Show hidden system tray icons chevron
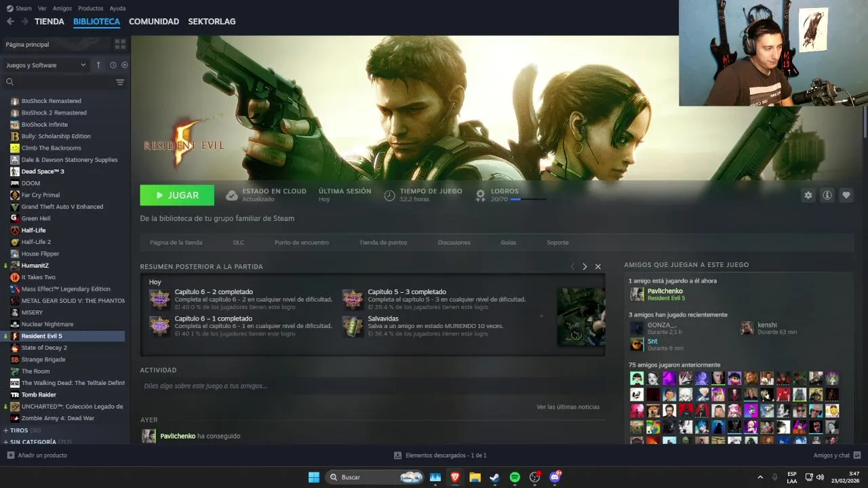868x488 pixels. (x=760, y=477)
